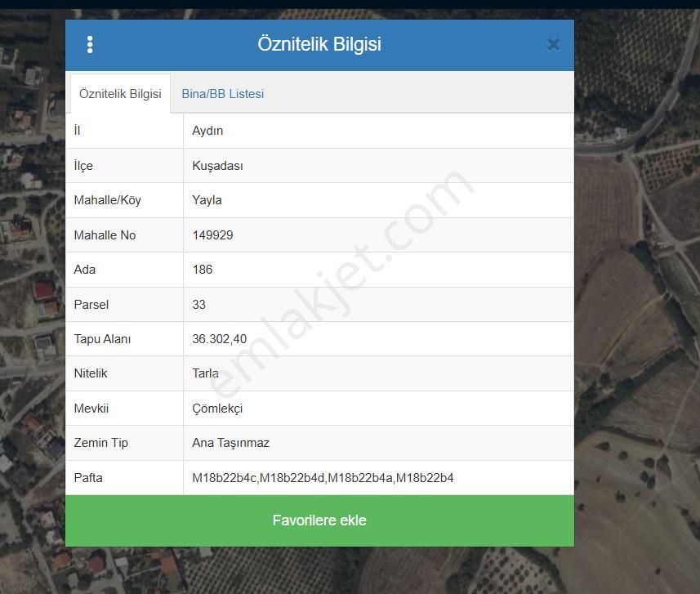Switch to the Öznitelik Bilgisi tab
This screenshot has width=700, height=594.
coord(120,94)
